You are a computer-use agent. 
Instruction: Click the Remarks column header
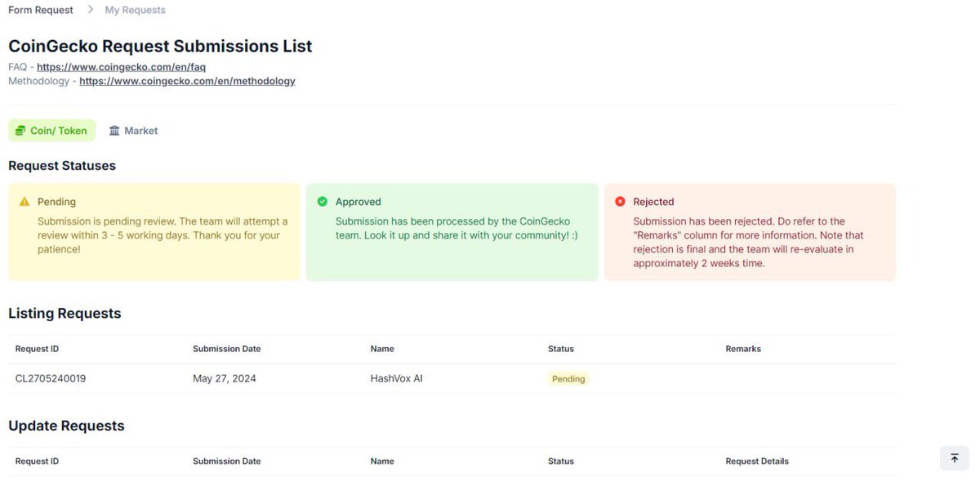click(x=743, y=349)
